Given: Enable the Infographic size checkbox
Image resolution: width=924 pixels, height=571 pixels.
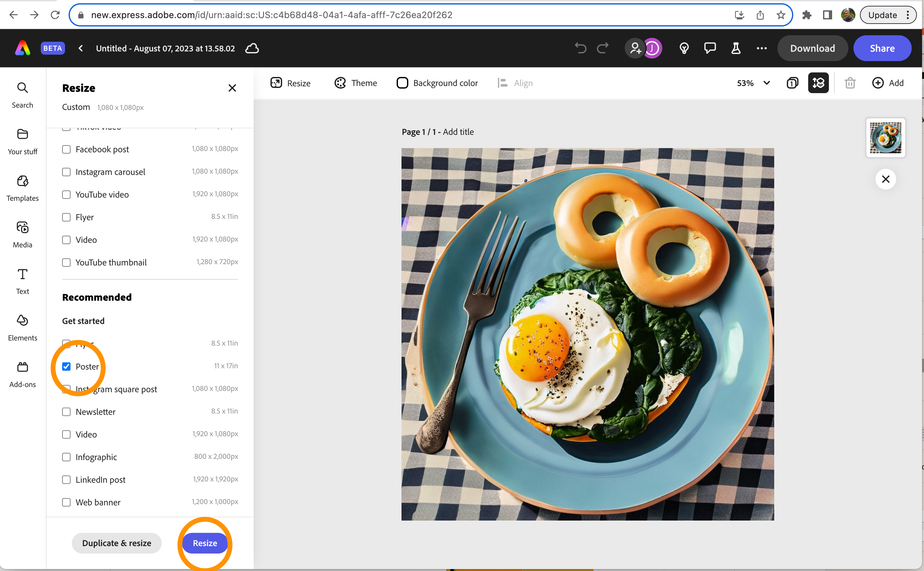Looking at the screenshot, I should pyautogui.click(x=67, y=457).
